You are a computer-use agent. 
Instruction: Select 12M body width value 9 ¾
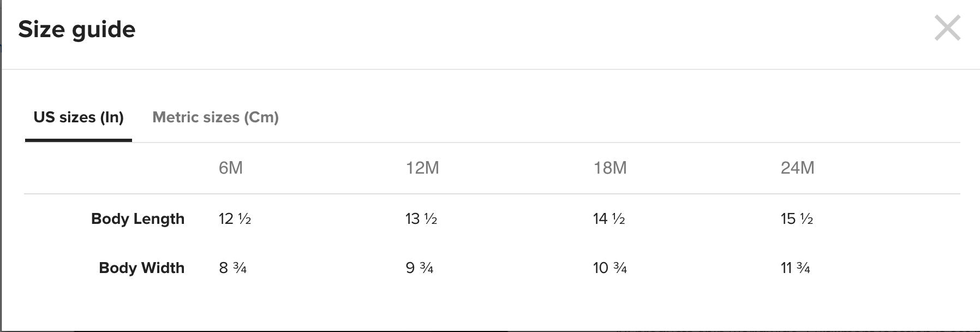pos(420,268)
